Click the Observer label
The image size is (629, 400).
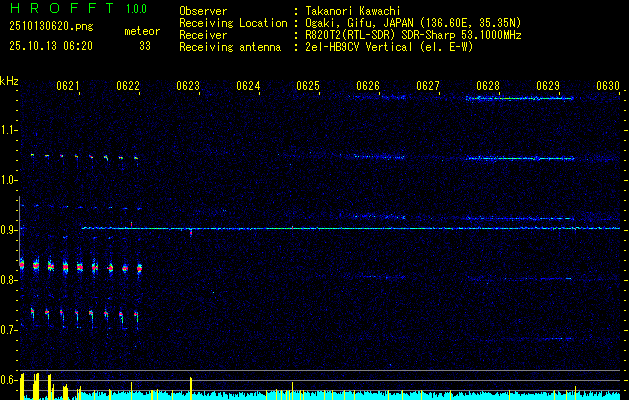203,11
